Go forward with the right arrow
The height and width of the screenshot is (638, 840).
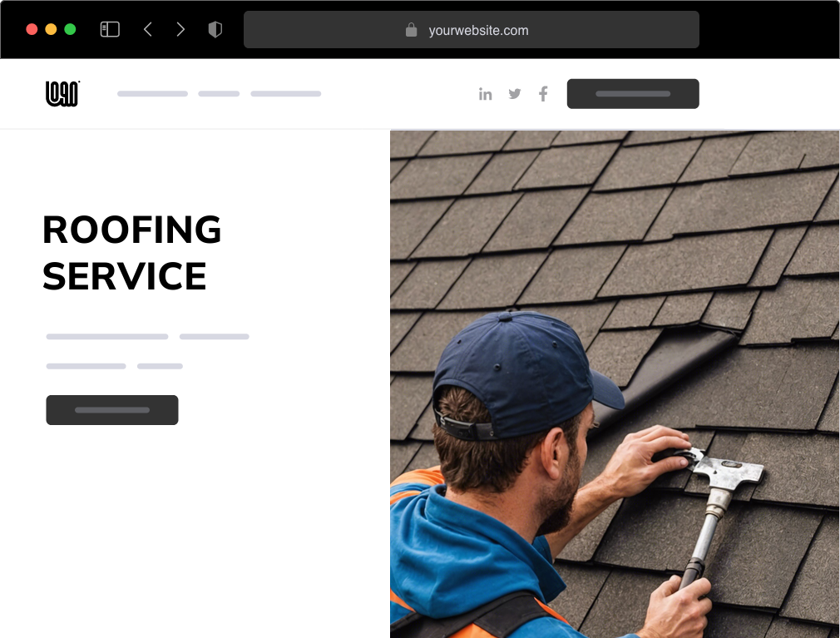tap(180, 29)
